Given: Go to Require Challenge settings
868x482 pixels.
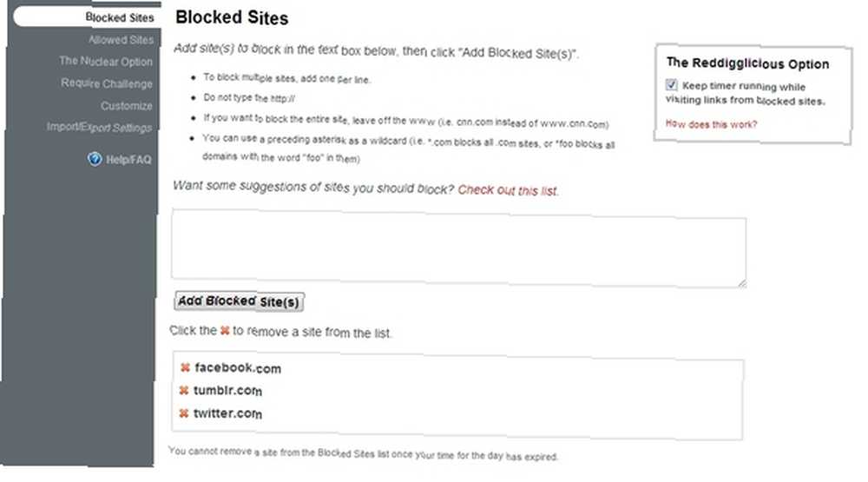Looking at the screenshot, I should 106,83.
